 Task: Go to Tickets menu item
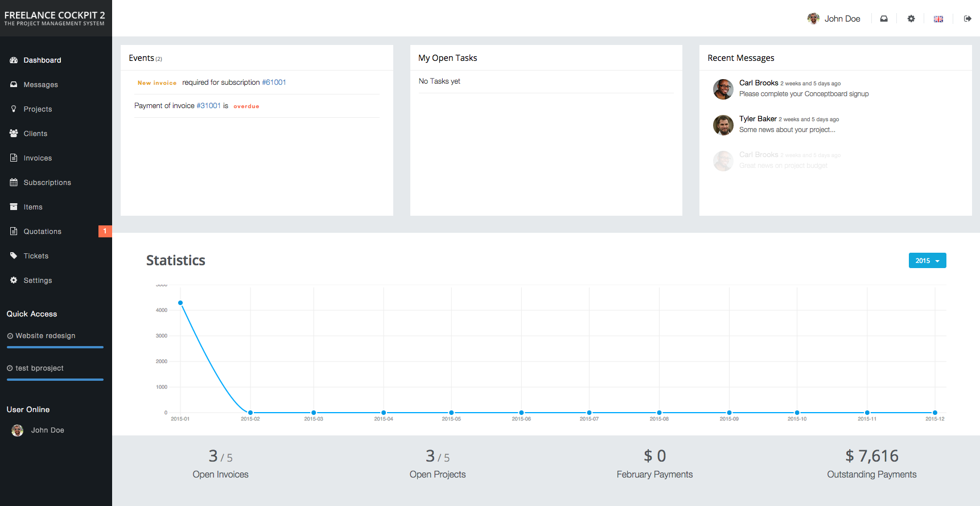tap(56, 256)
